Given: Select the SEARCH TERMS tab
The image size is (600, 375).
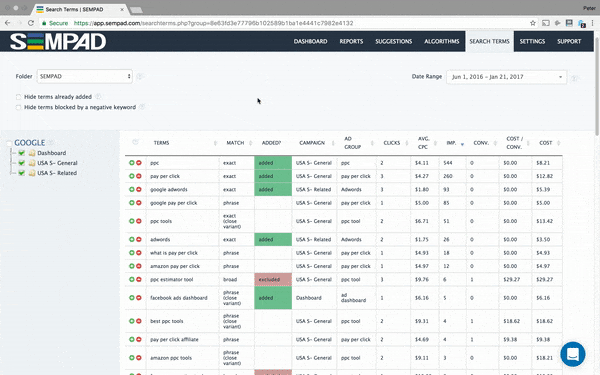Looking at the screenshot, I should (489, 41).
